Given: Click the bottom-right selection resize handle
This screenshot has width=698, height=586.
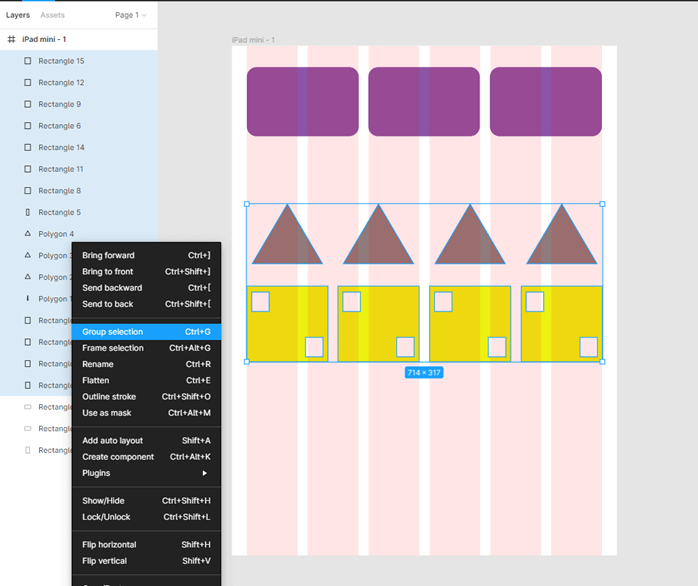Looking at the screenshot, I should [602, 362].
